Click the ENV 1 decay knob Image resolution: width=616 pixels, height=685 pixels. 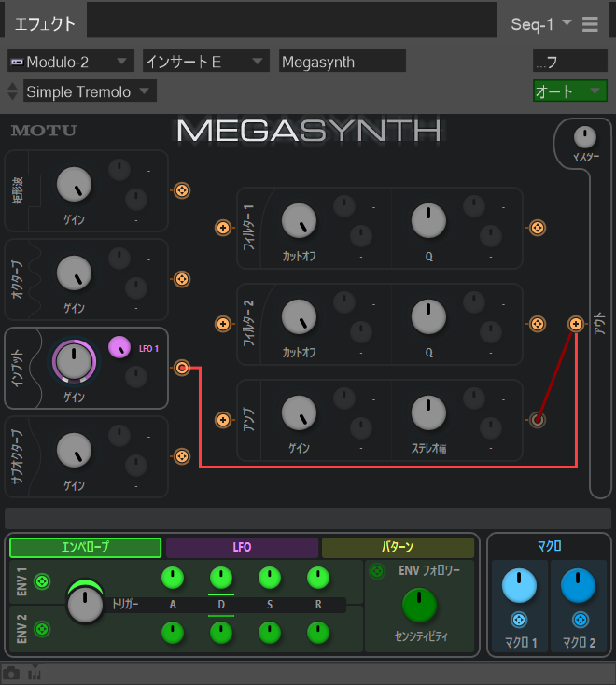click(221, 578)
